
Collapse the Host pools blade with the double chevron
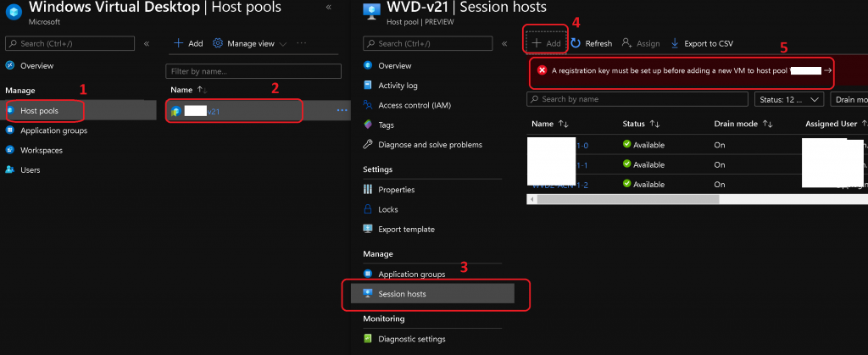click(328, 7)
